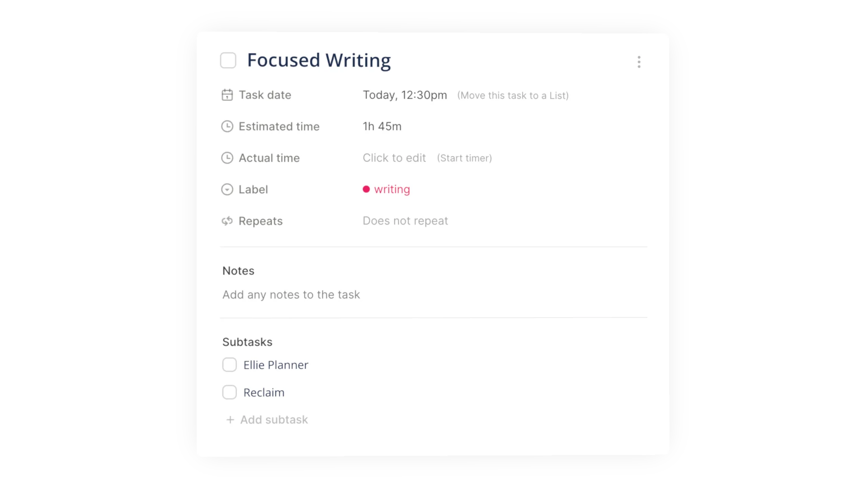The image size is (868, 488).
Task: Click the pink dot beside the writing label
Action: 367,189
